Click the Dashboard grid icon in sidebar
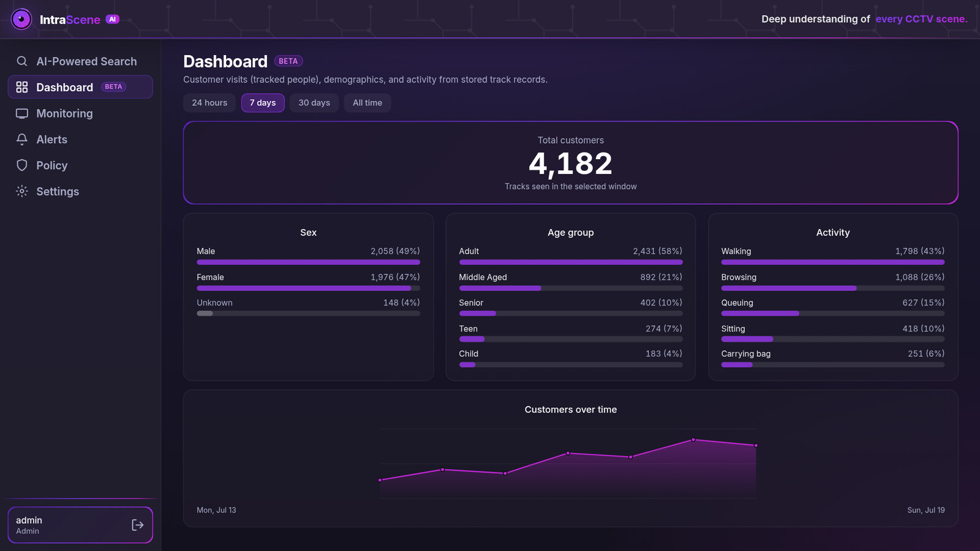Viewport: 980px width, 551px height. point(22,87)
